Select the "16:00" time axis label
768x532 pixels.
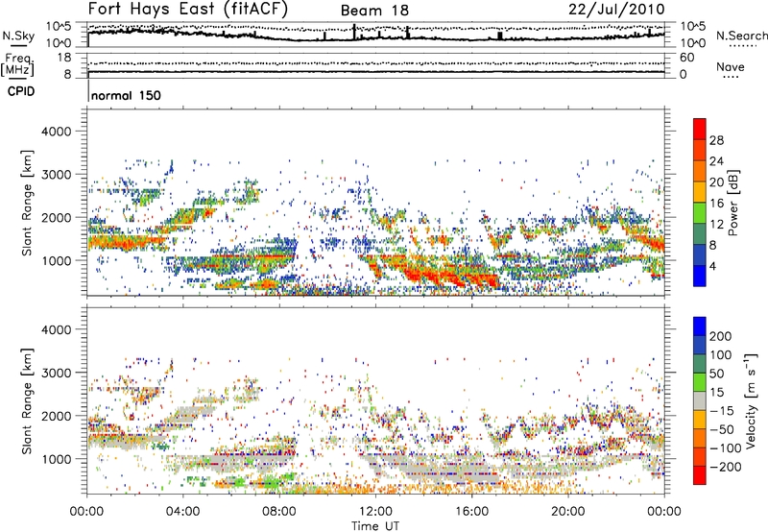click(471, 512)
